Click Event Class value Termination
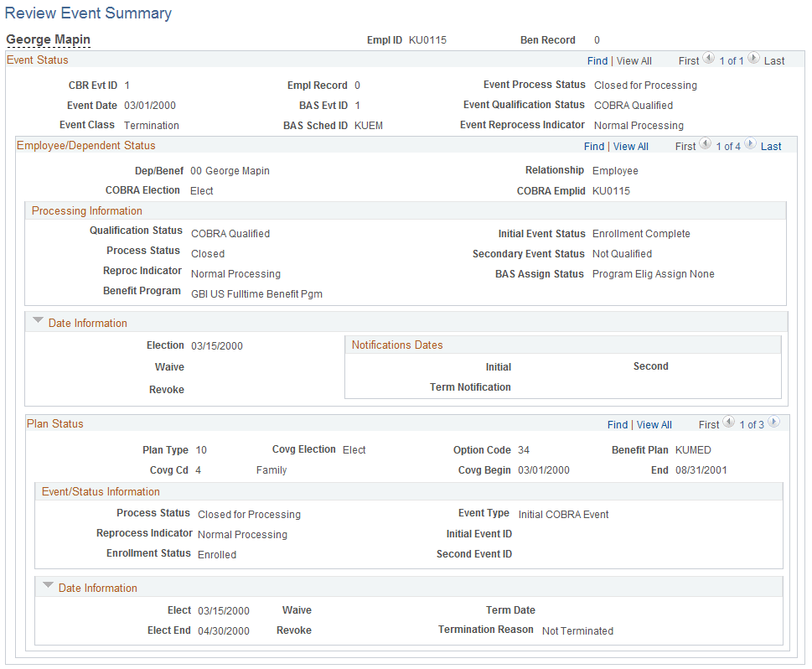 click(151, 126)
